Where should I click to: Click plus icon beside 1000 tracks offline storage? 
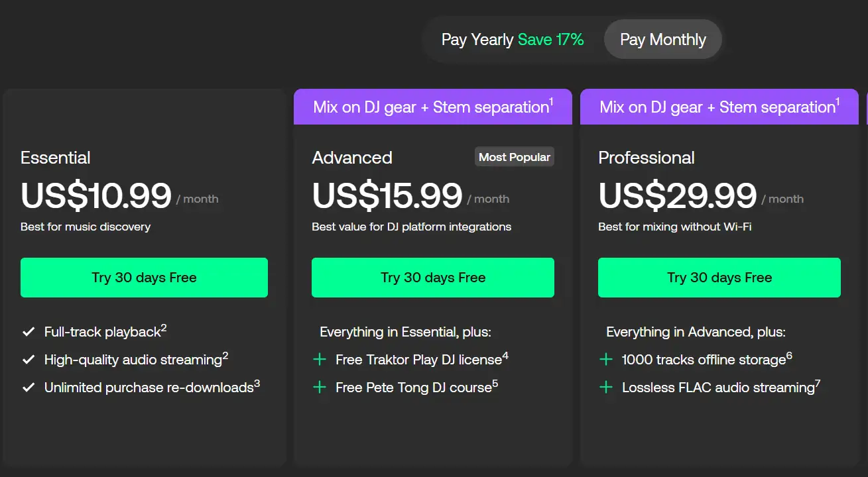(x=605, y=360)
